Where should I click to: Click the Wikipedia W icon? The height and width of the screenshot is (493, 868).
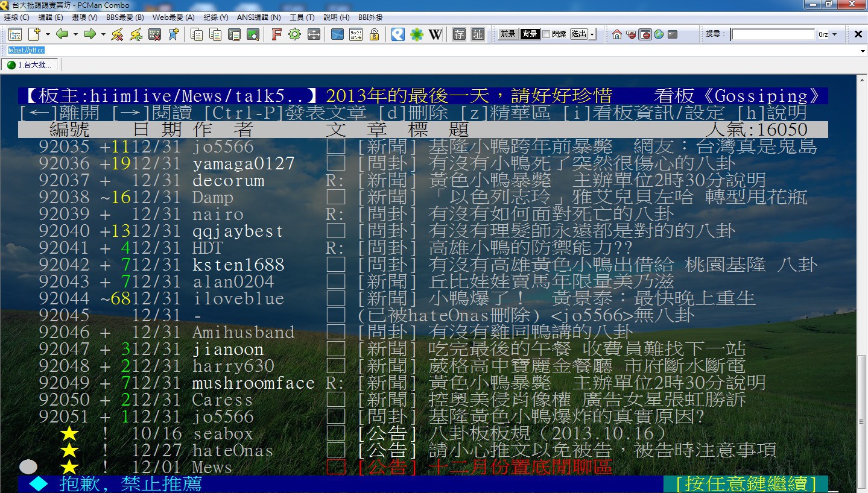coord(436,34)
